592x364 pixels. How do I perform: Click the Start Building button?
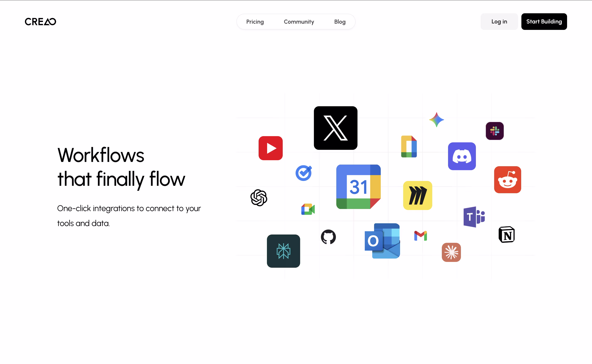(544, 22)
